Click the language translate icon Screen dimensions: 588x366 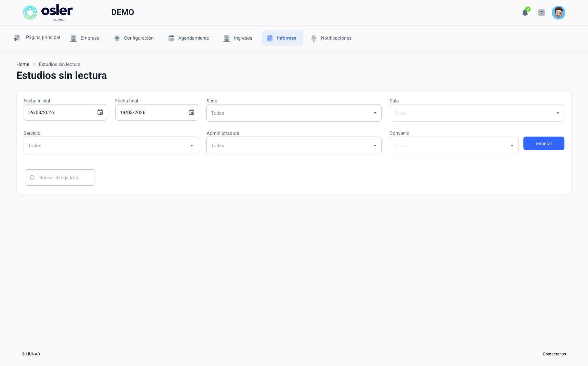[542, 13]
